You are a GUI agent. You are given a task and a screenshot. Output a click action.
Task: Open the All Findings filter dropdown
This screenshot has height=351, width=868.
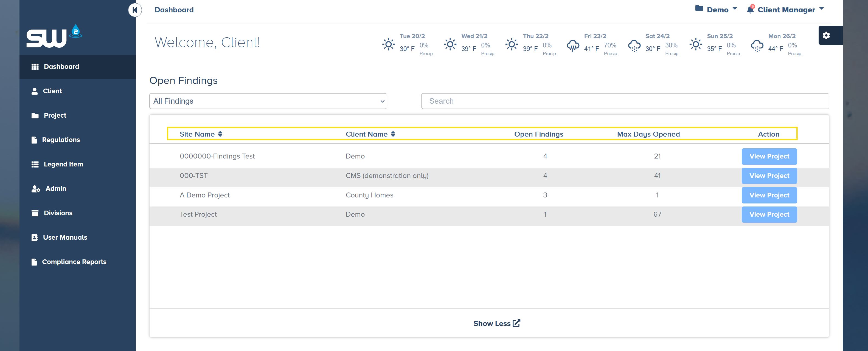(268, 101)
